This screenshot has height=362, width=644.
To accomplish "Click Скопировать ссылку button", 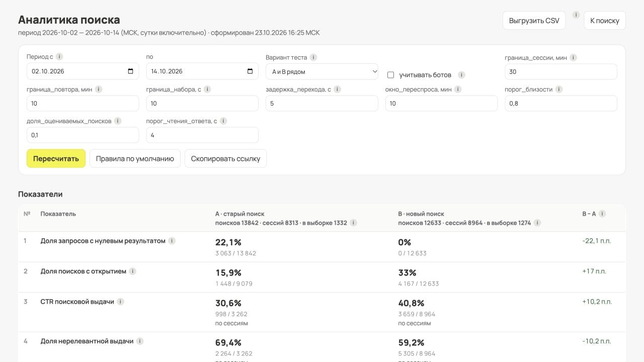I will (226, 158).
